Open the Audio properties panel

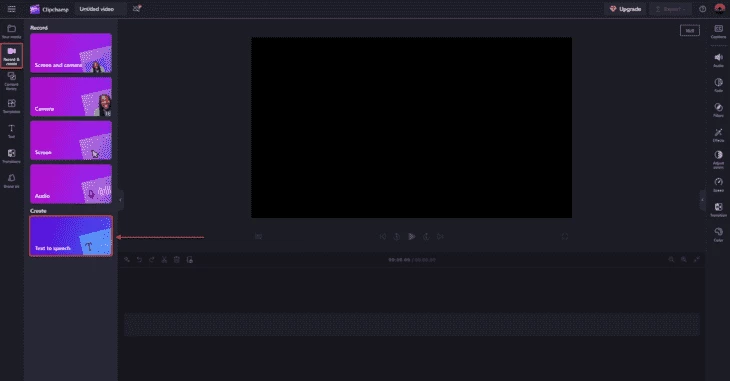(718, 60)
